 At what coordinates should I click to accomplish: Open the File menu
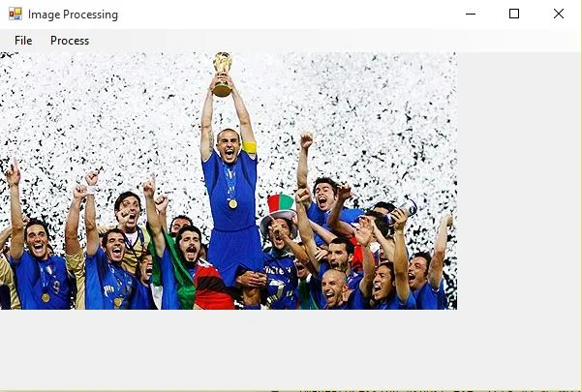coord(23,41)
